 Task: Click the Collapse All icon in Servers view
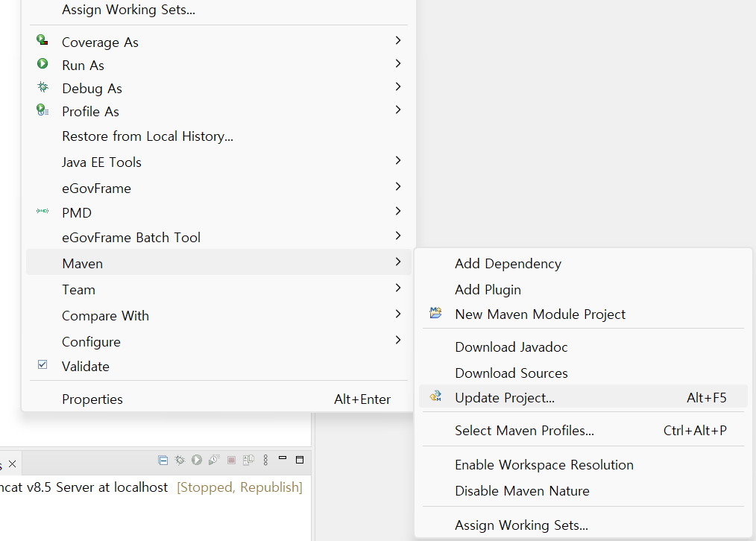163,460
